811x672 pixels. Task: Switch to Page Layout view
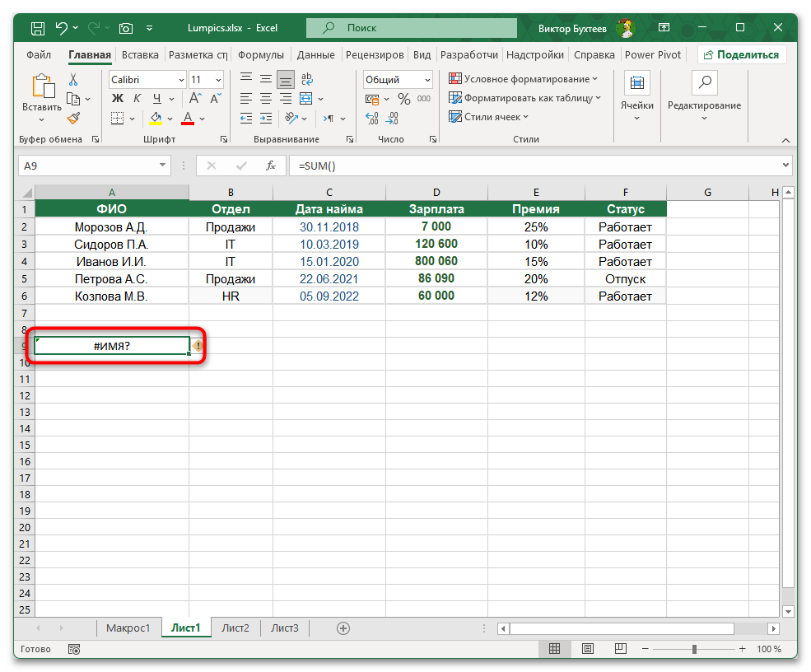588,649
